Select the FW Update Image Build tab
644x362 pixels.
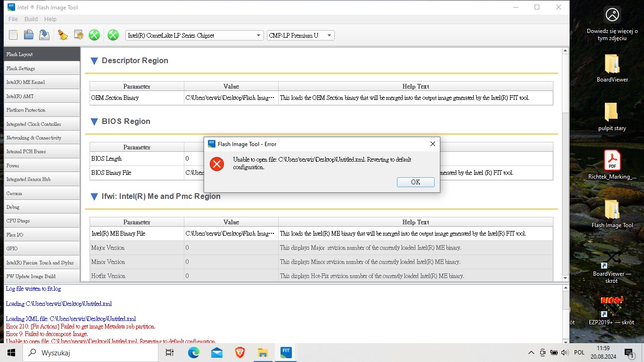(x=42, y=276)
